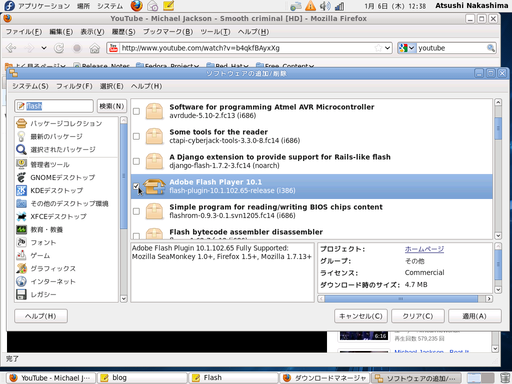Select the GNOME desktop footprint icon
Viewport: 512px width, 384px height.
21,177
